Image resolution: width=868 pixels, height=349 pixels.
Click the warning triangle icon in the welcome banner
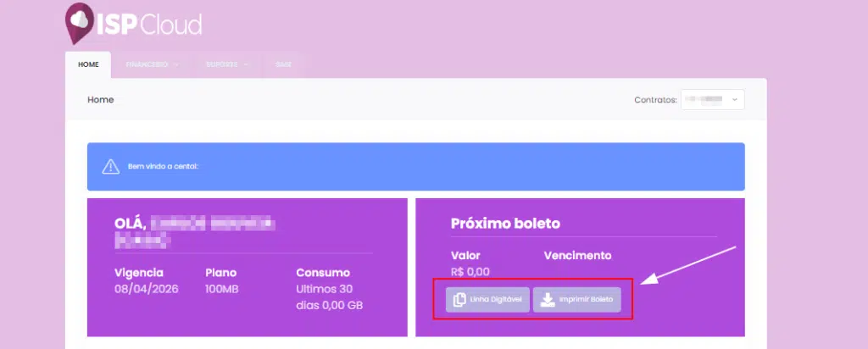111,167
